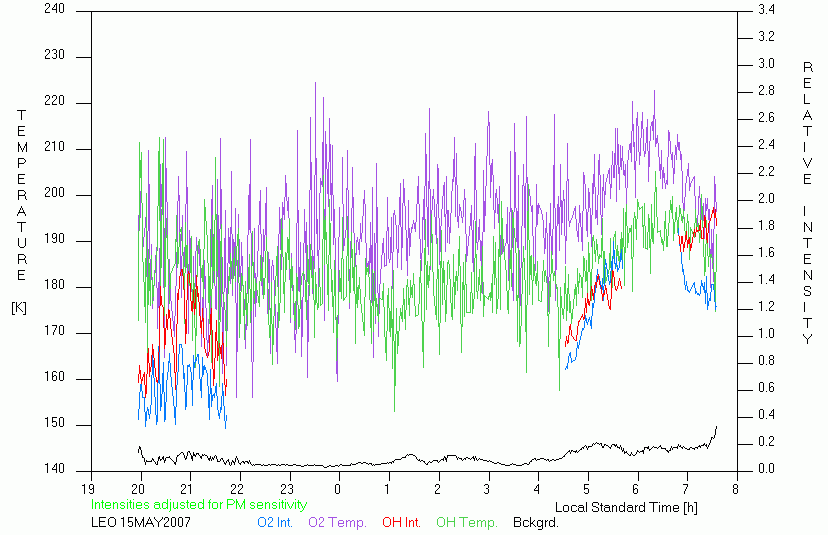Click time axis label 3
828x535 pixels.
[x=487, y=489]
